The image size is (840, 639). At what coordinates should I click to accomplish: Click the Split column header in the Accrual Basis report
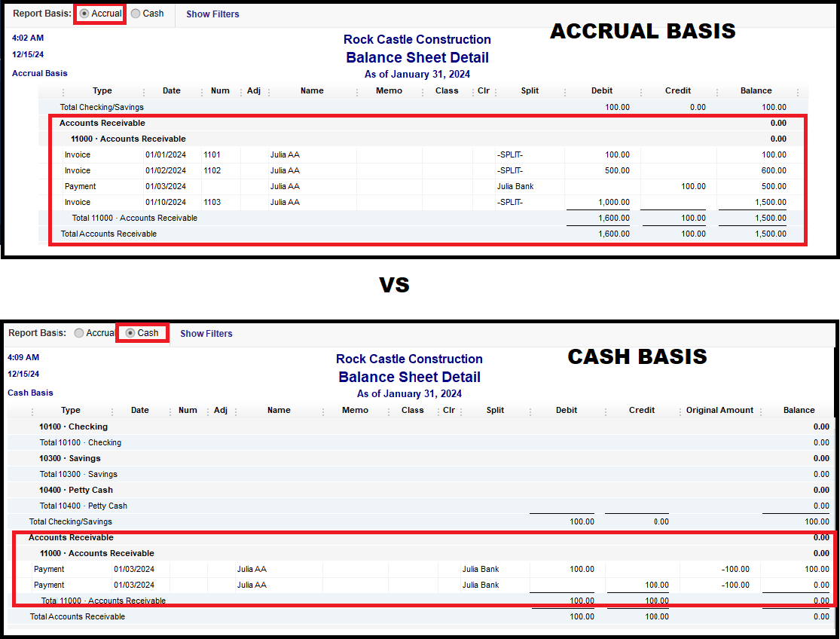[530, 90]
